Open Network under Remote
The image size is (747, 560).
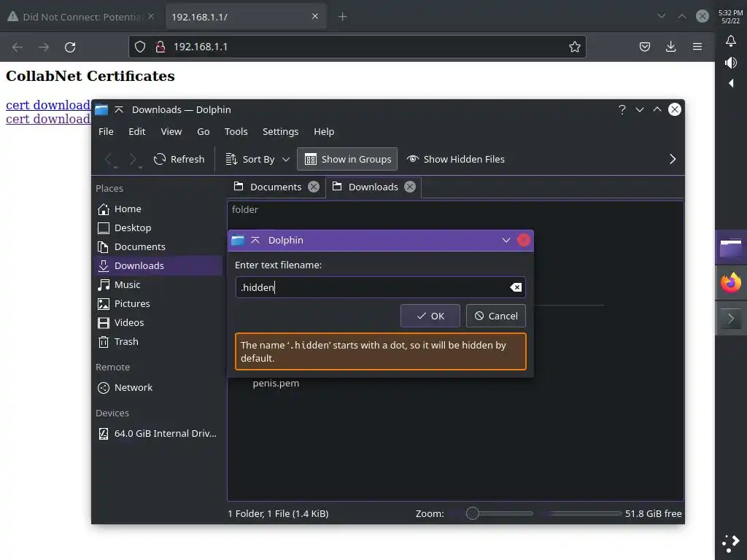click(158, 388)
